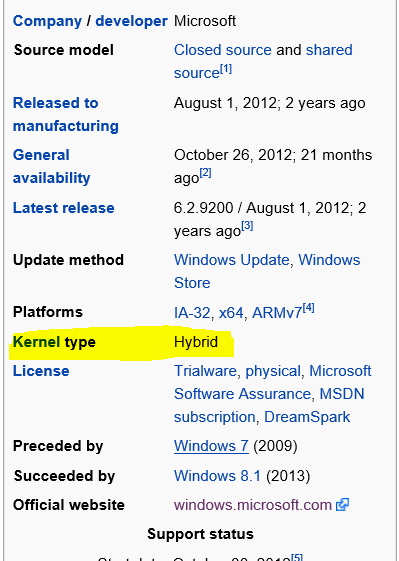This screenshot has width=399, height=561.
Task: Jump to citation [4] after ARMv7
Action: [x=308, y=308]
